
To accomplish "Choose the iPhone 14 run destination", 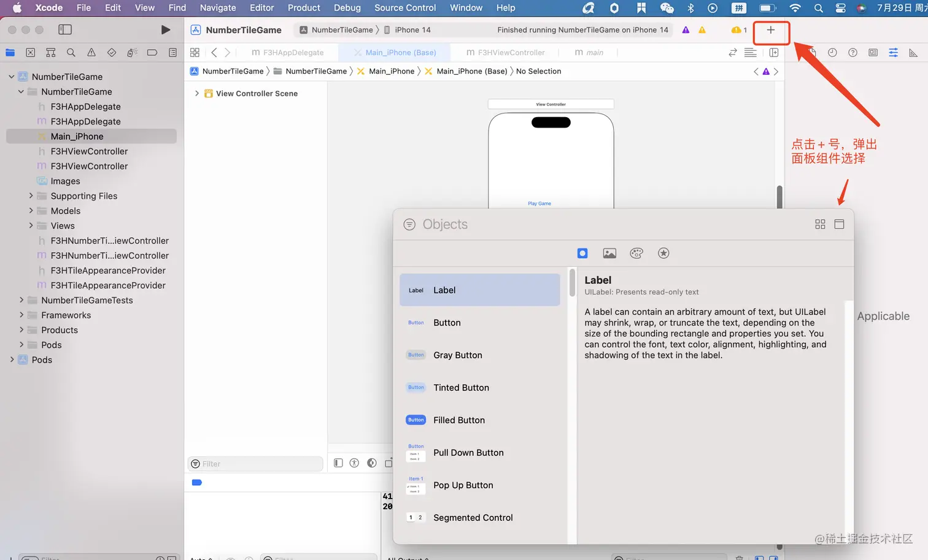I will point(408,30).
